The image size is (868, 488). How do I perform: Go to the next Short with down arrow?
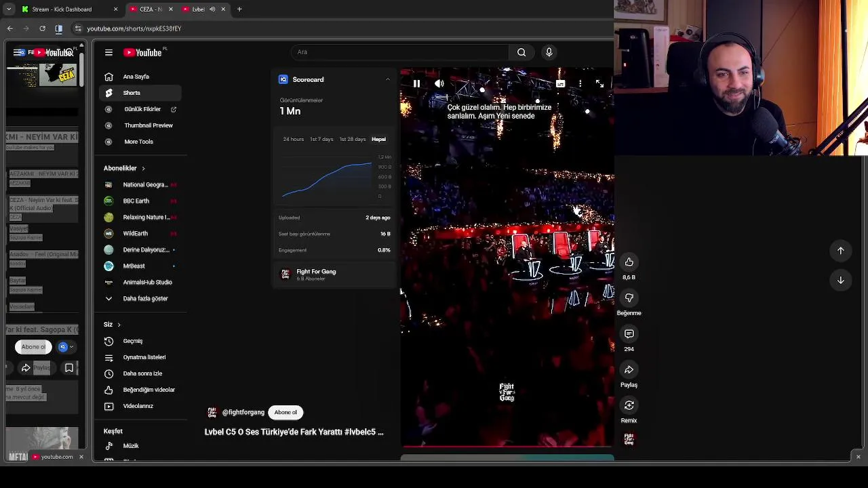(841, 280)
